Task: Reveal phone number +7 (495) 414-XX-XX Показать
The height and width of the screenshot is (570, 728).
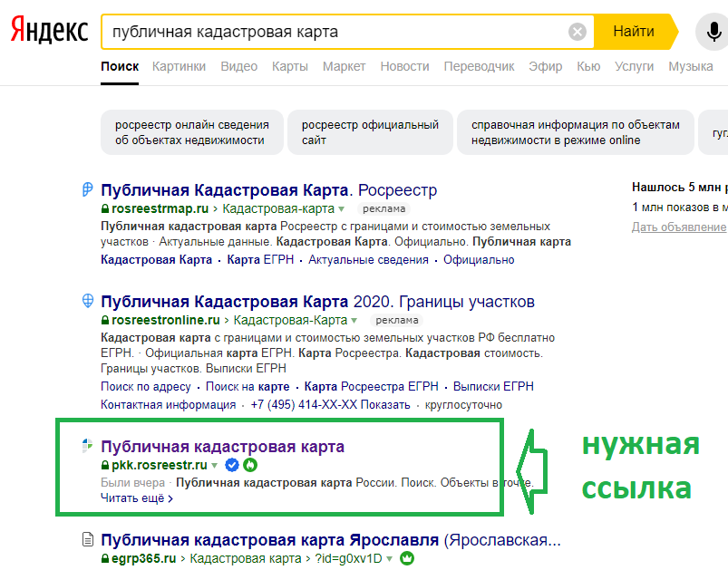Action: (x=331, y=405)
